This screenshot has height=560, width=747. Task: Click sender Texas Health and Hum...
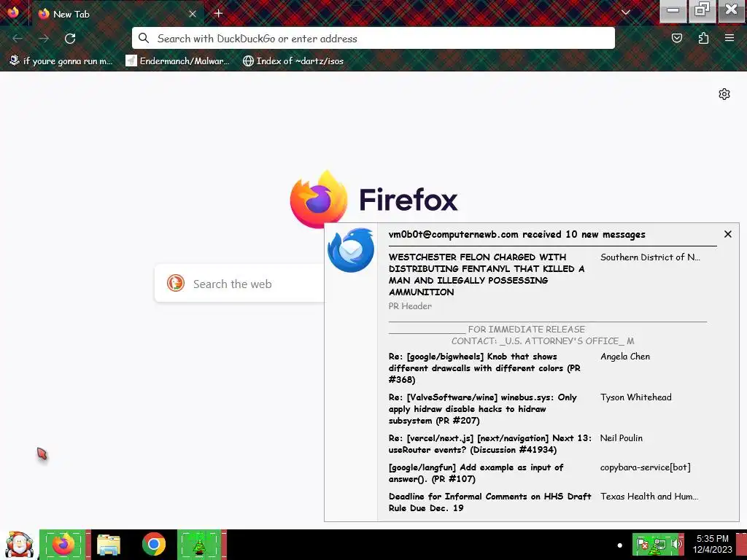coord(649,496)
